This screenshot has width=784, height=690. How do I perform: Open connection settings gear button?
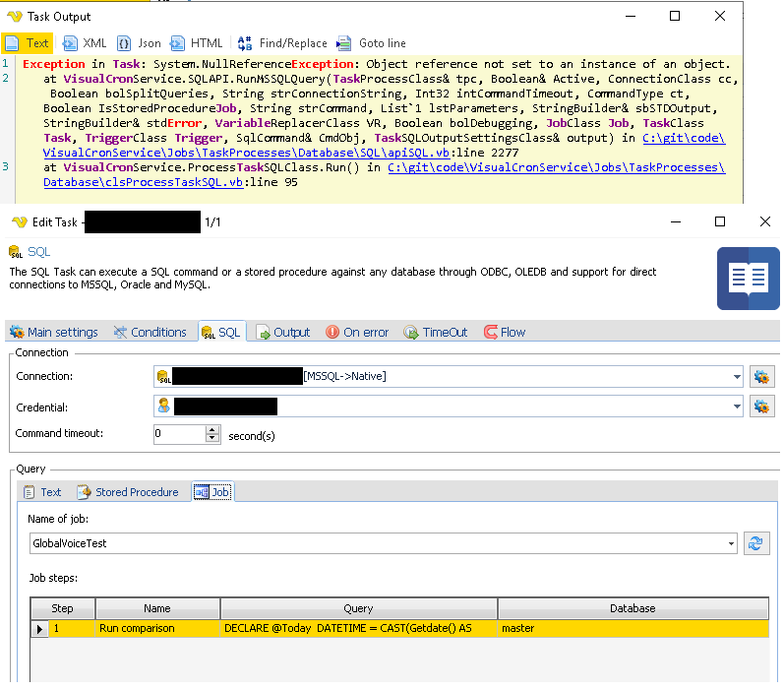760,376
